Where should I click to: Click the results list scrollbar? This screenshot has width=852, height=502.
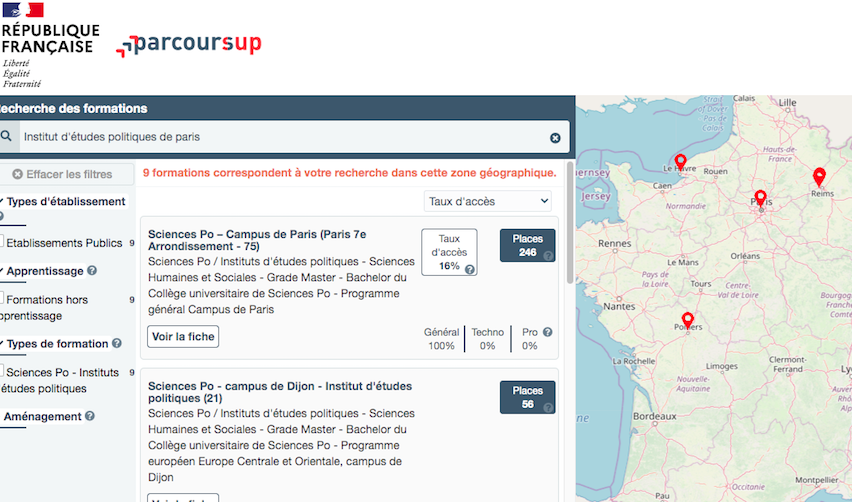[x=570, y=223]
